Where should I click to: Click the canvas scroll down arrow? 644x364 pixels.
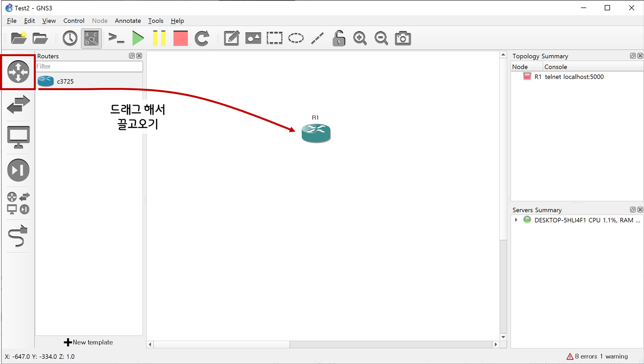tap(503, 337)
